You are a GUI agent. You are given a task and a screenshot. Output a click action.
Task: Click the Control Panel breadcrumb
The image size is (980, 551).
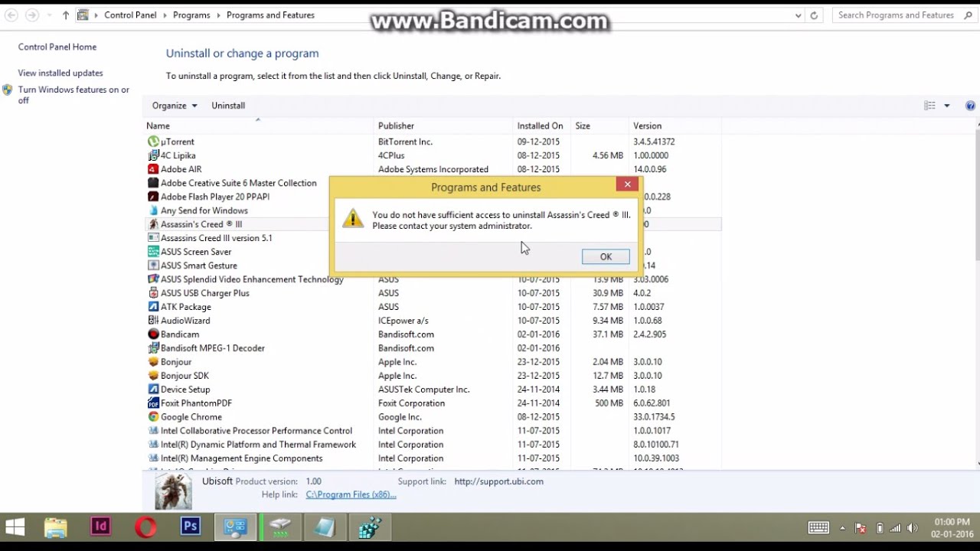point(130,15)
